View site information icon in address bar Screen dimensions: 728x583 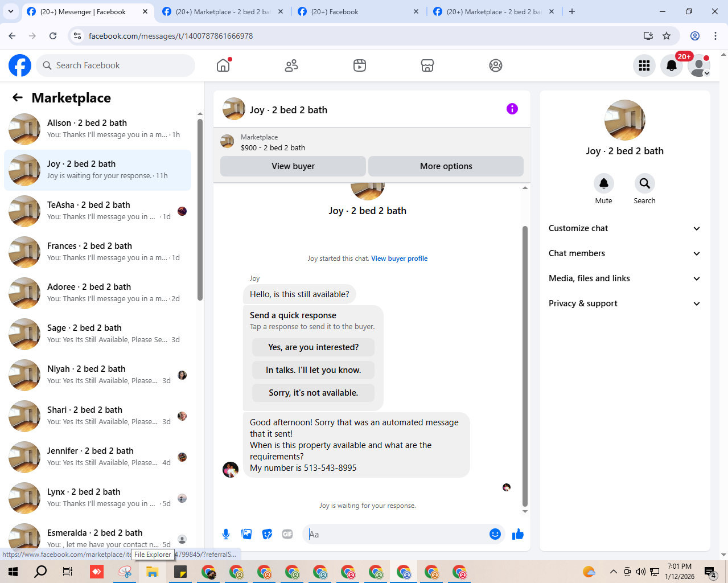77,36
